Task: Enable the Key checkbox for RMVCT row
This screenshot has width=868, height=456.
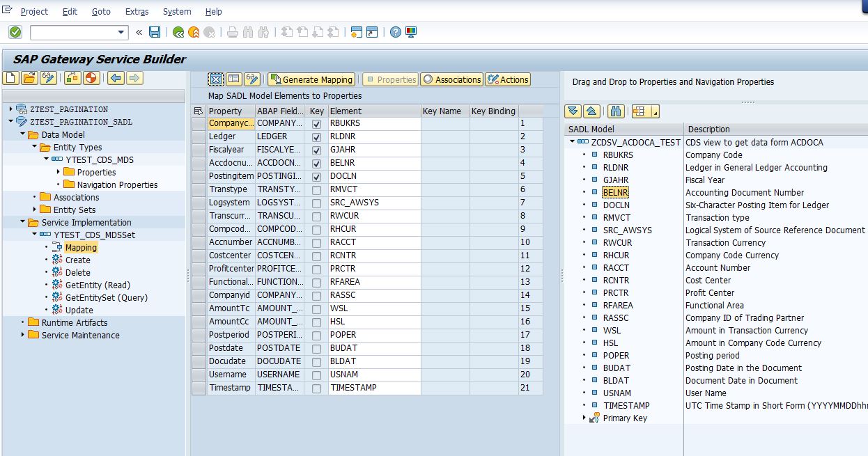Action: pyautogui.click(x=315, y=189)
